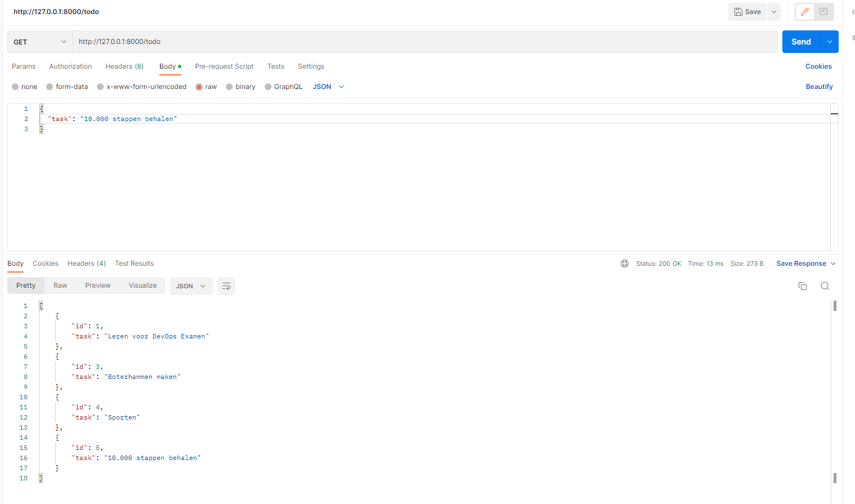Image resolution: width=855 pixels, height=504 pixels.
Task: Open the GET method dropdown
Action: (x=39, y=41)
